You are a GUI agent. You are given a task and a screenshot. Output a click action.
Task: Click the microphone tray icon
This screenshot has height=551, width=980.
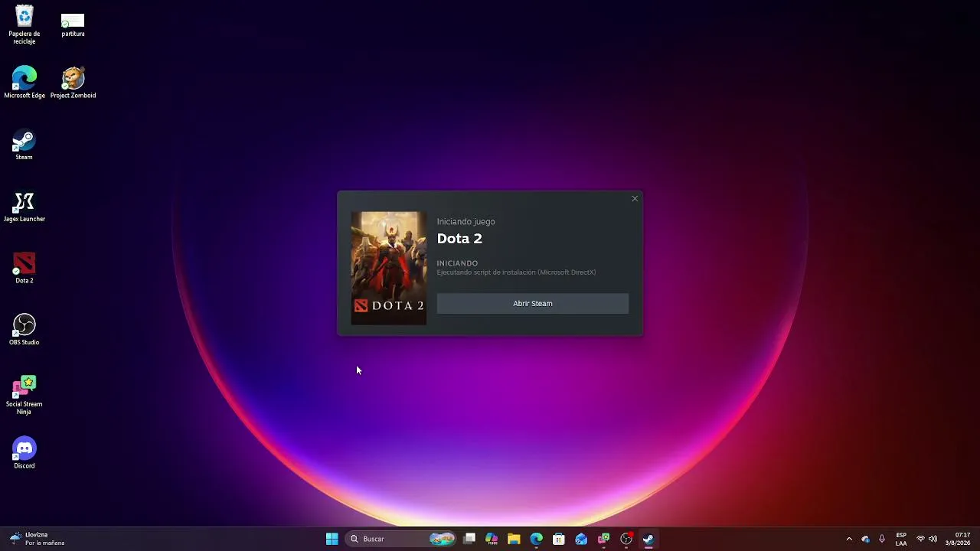coord(882,539)
